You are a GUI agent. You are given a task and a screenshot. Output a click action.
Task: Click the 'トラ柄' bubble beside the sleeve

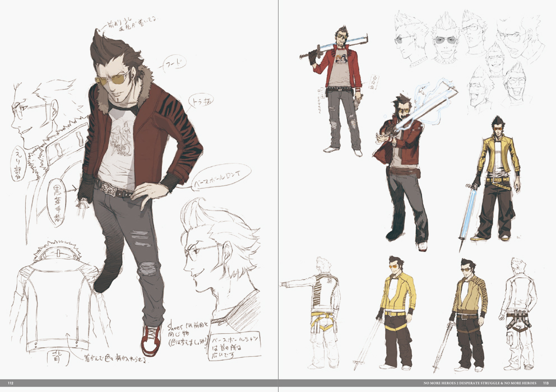(x=201, y=101)
